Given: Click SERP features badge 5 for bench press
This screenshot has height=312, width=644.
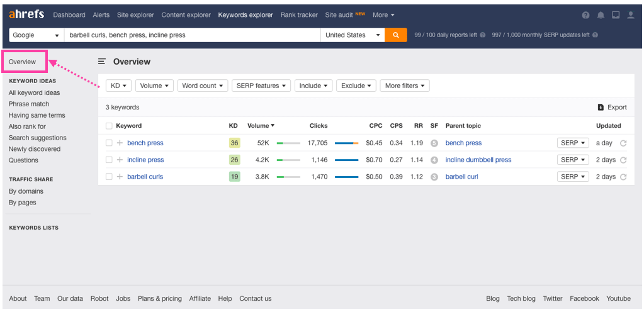Looking at the screenshot, I should [434, 143].
